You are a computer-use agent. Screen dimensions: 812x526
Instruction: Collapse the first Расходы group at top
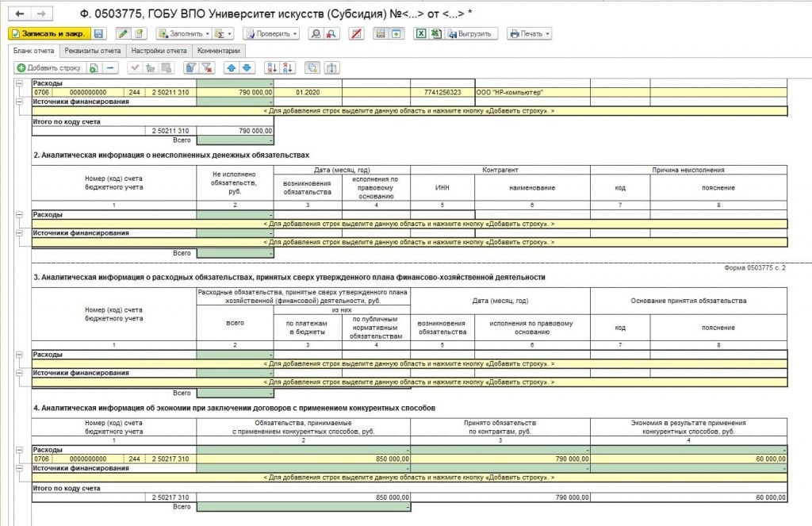click(20, 83)
